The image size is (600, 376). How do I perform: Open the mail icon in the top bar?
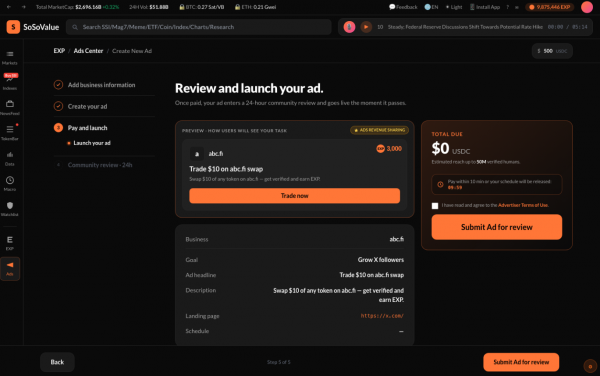pos(517,7)
